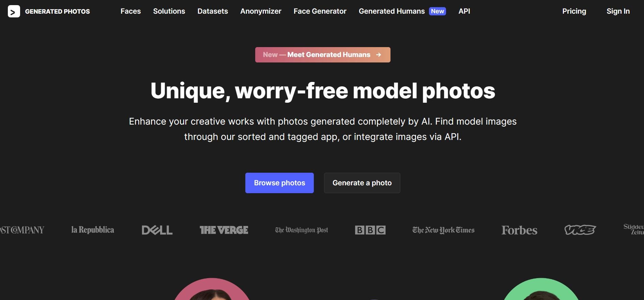Open Face Generator from the navbar
This screenshot has width=644, height=300.
pyautogui.click(x=320, y=11)
